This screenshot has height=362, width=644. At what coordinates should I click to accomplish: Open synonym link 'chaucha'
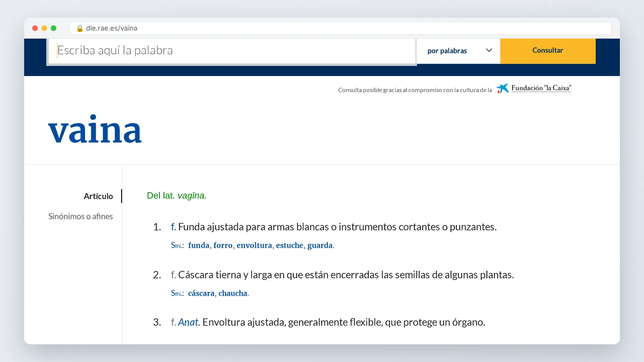click(x=233, y=293)
